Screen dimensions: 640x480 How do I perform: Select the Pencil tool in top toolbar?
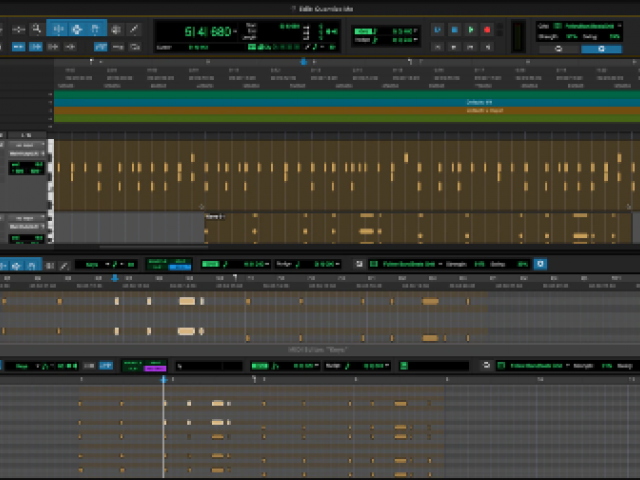tap(134, 29)
